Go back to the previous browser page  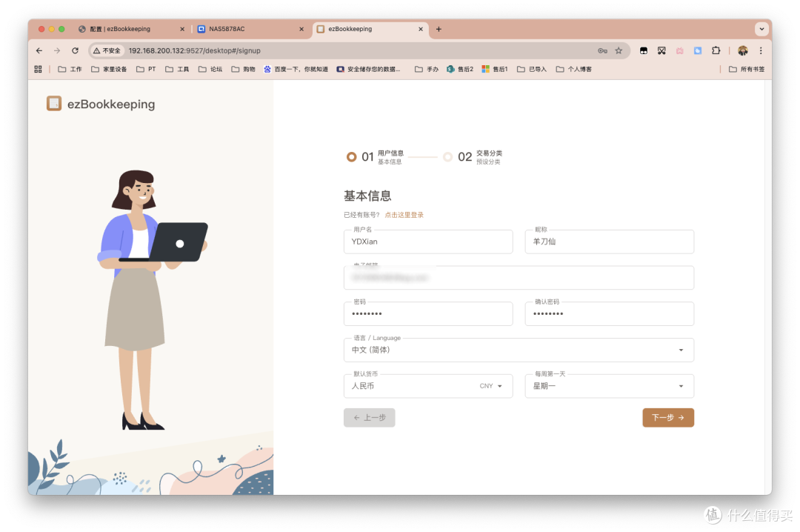[x=39, y=50]
